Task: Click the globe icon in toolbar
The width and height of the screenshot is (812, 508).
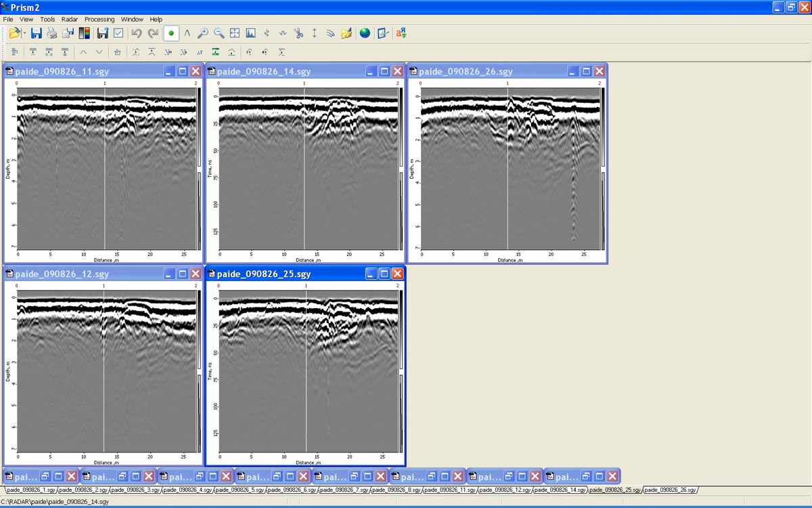Action: click(365, 33)
